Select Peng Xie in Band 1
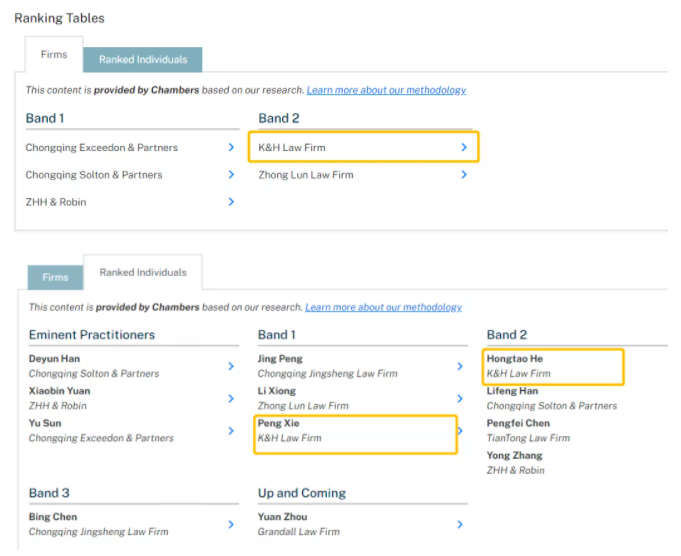 [278, 423]
